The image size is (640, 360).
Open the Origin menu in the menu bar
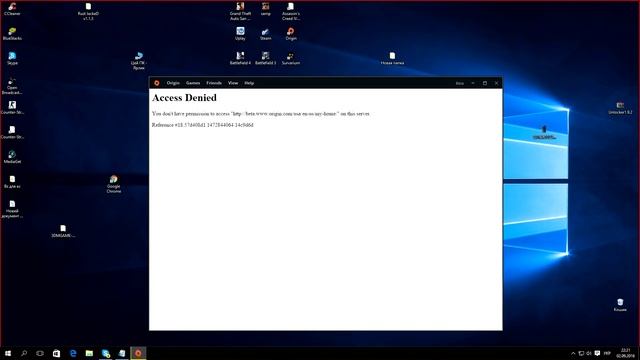[x=173, y=83]
